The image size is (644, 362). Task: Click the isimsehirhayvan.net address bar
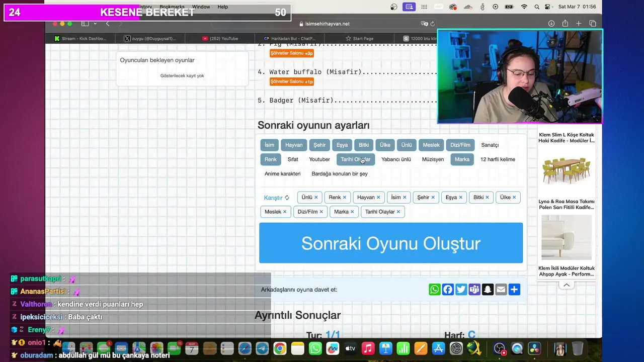pyautogui.click(x=324, y=24)
